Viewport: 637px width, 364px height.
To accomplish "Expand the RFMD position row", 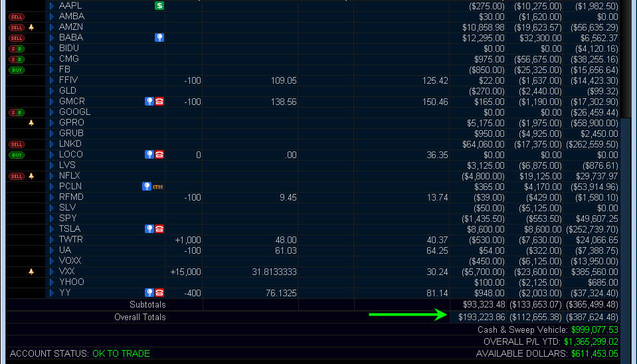I will 52,197.
